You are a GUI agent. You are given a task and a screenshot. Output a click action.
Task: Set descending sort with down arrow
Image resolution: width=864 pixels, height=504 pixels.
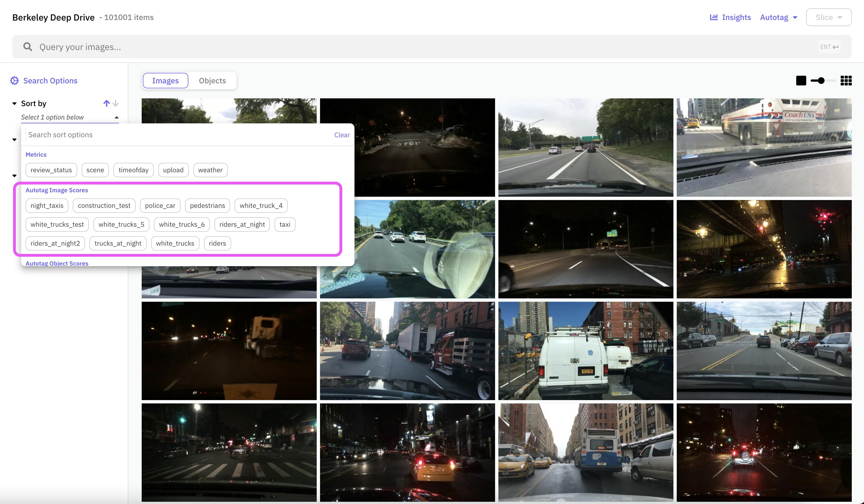116,103
